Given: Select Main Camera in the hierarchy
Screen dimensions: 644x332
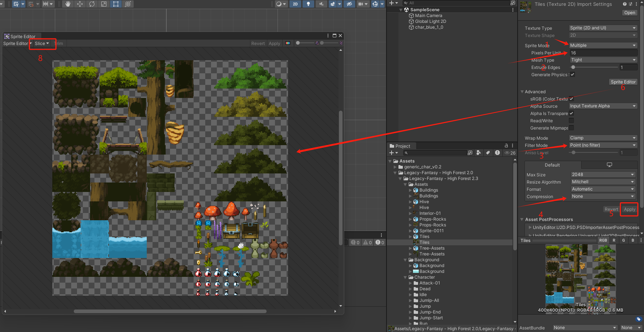Looking at the screenshot, I should point(429,16).
